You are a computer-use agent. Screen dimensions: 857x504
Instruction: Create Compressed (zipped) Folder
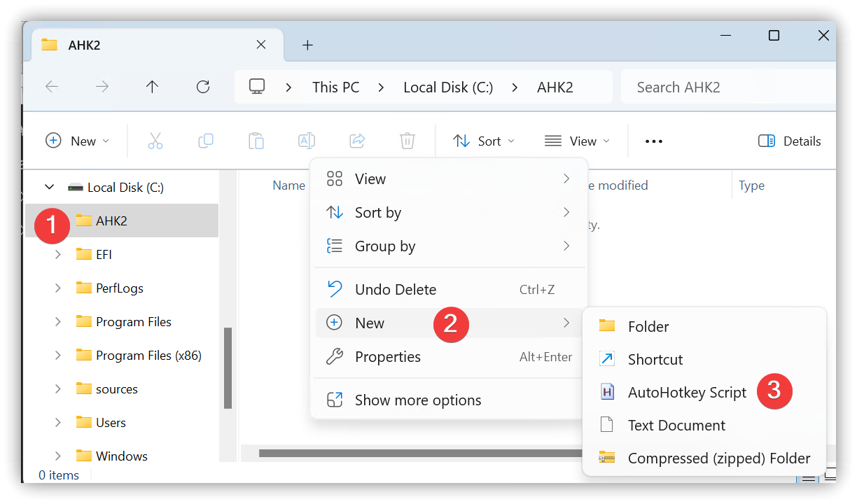click(x=704, y=458)
